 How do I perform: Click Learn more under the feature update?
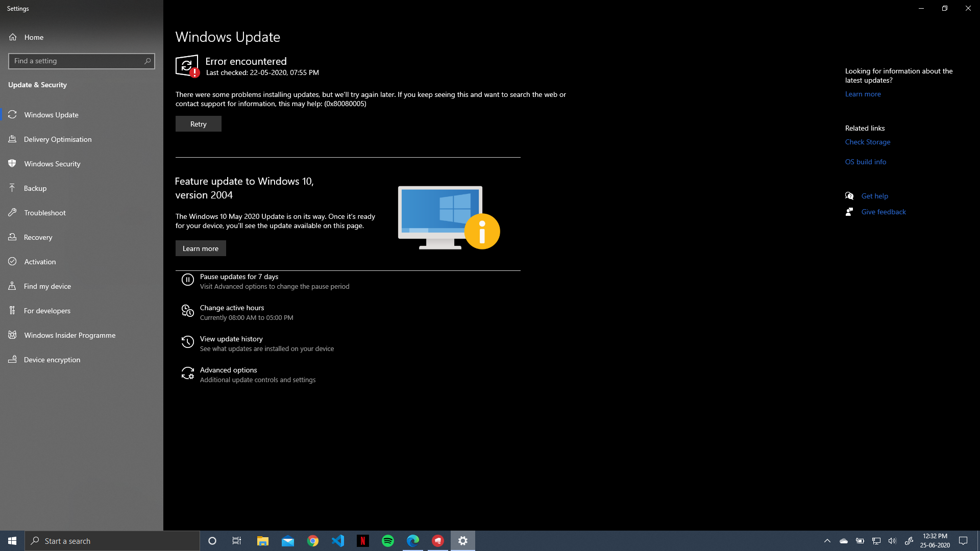[x=201, y=248]
